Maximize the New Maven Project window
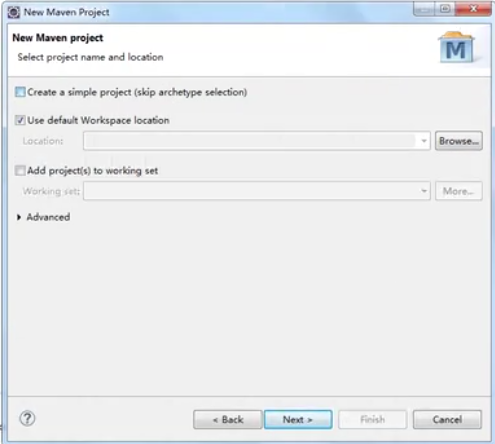This screenshot has width=495, height=444. coord(445,9)
